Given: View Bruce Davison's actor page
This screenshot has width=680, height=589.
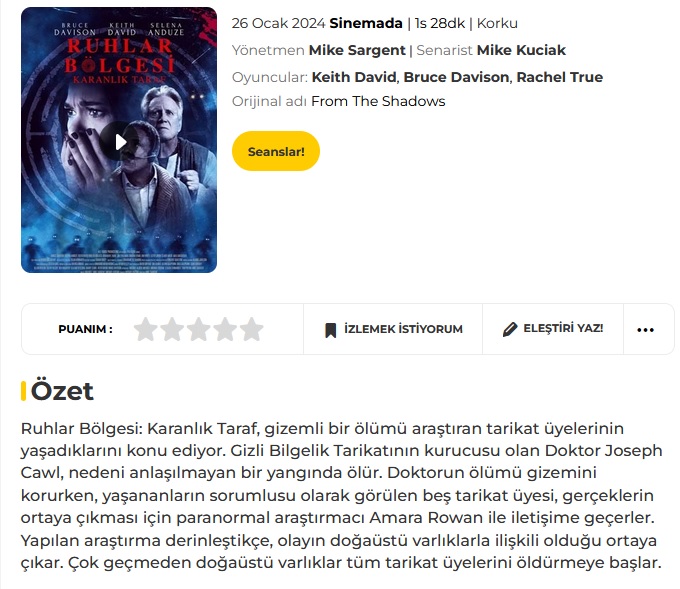Looking at the screenshot, I should coord(456,77).
